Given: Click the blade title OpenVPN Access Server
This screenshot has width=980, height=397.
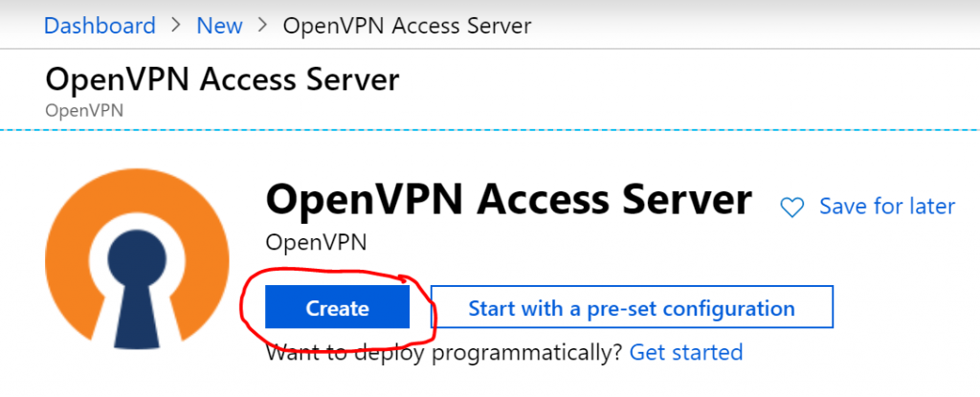Looking at the screenshot, I should click(x=222, y=80).
